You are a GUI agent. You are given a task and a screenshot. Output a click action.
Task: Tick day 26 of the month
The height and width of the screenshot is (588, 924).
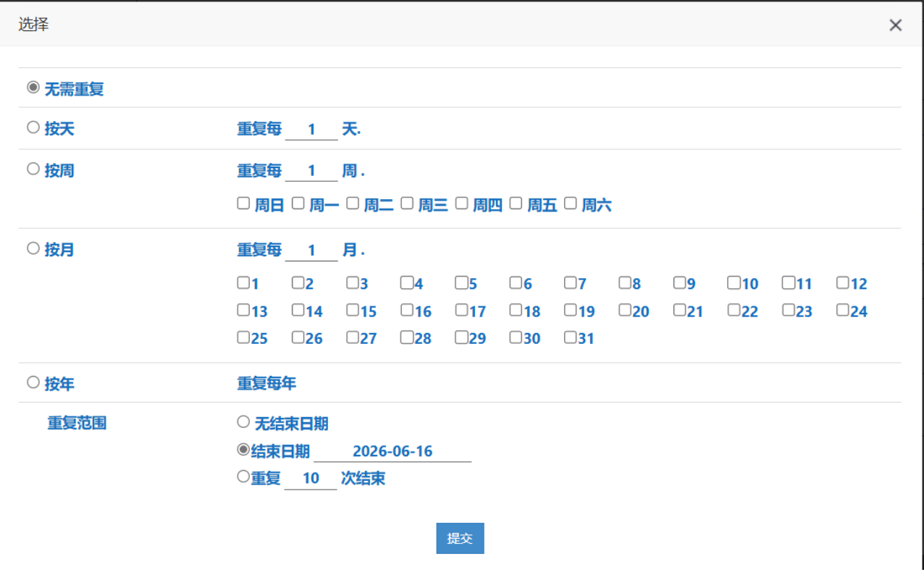click(x=298, y=337)
